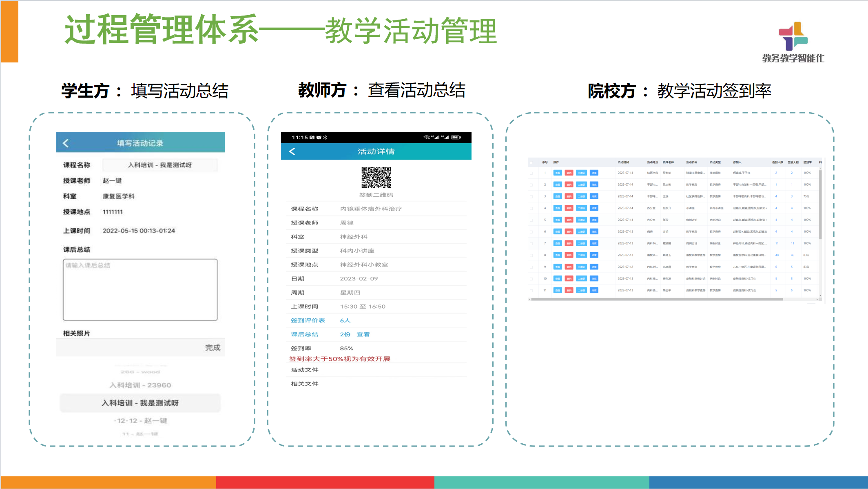Click blue 查看 button in table row 5
This screenshot has height=489, width=868.
557,220
